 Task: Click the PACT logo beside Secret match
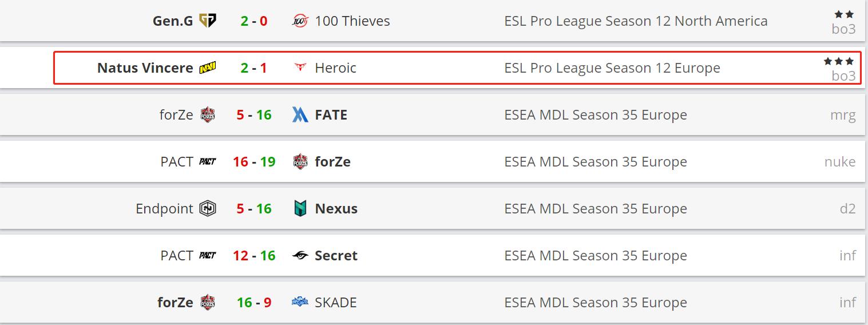point(207,256)
